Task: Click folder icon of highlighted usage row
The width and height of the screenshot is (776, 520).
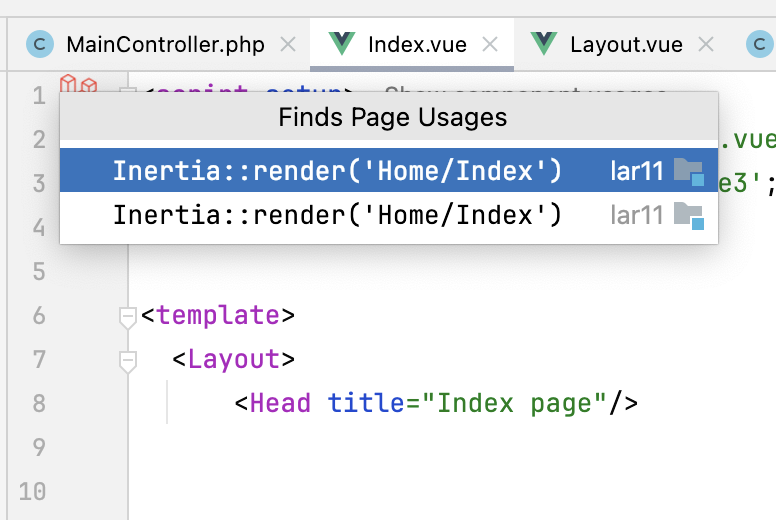Action: (689, 172)
